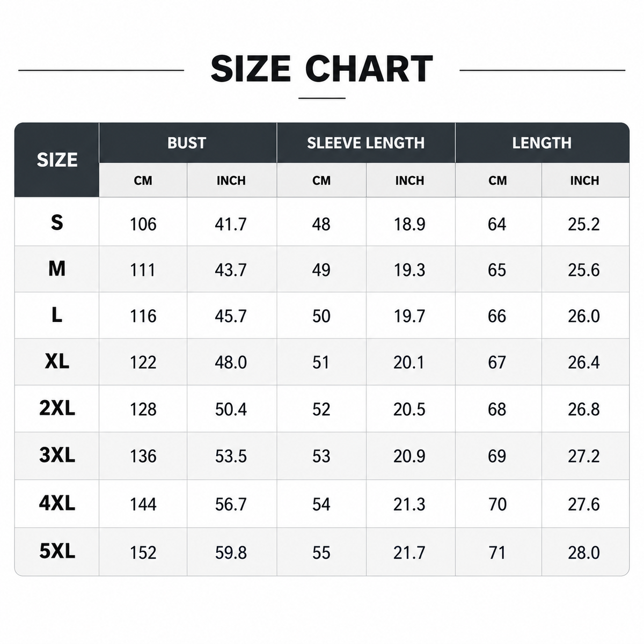
Task: Select the 3XL size row label
Action: click(57, 455)
